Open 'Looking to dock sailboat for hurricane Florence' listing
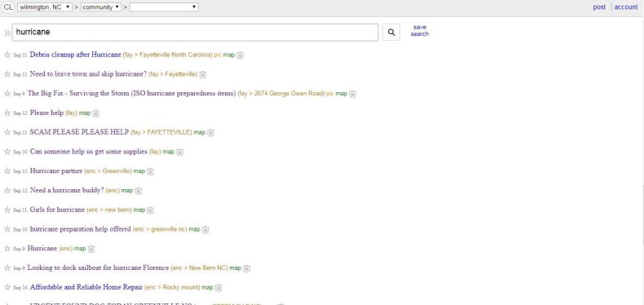The width and height of the screenshot is (644, 305). [98, 267]
